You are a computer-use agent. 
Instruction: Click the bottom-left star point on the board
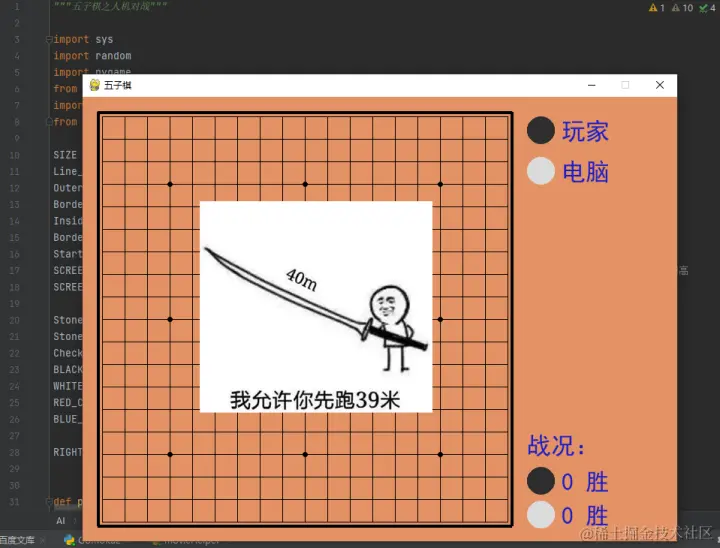coord(170,454)
